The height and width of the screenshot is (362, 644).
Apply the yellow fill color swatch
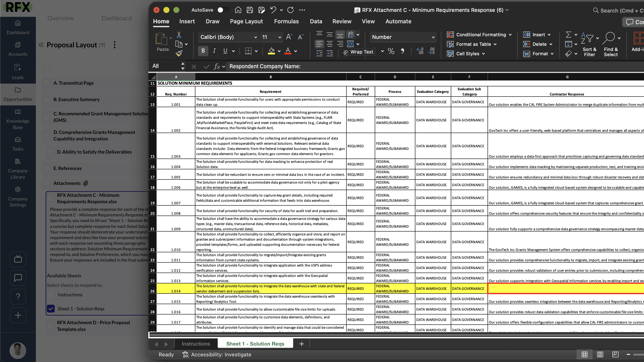pos(271,51)
